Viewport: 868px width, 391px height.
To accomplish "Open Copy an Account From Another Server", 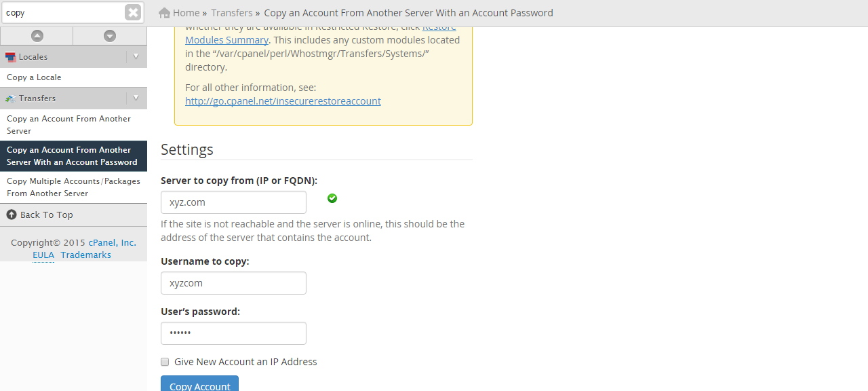I will tap(68, 125).
